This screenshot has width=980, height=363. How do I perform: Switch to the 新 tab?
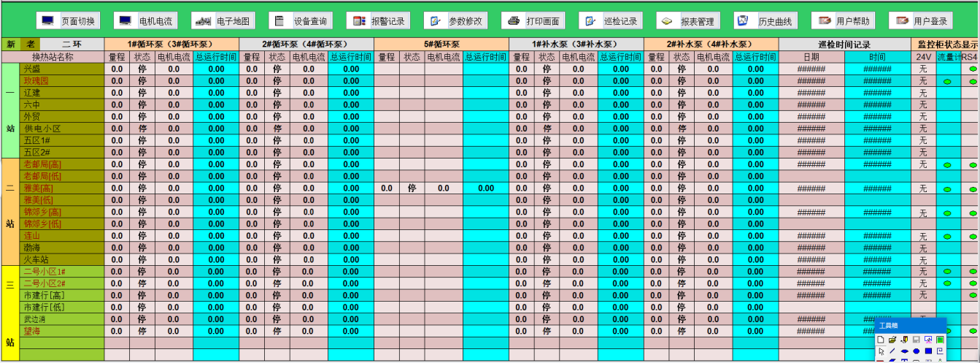click(10, 45)
